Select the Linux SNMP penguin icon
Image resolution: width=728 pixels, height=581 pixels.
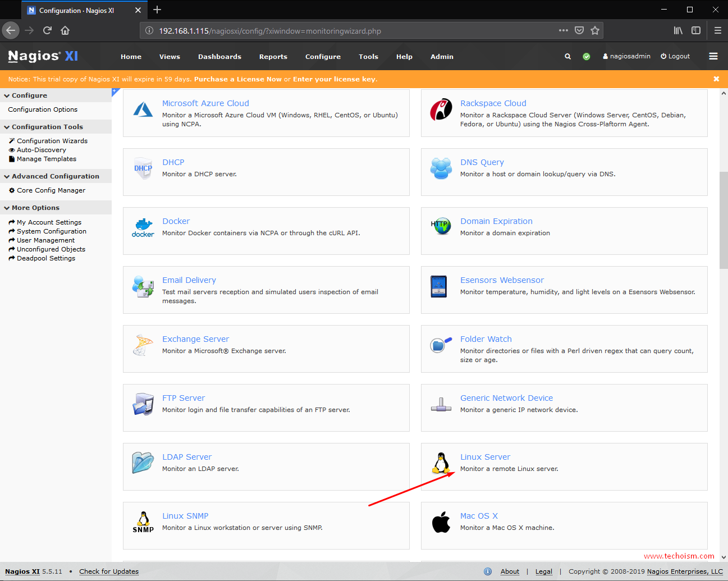(143, 522)
